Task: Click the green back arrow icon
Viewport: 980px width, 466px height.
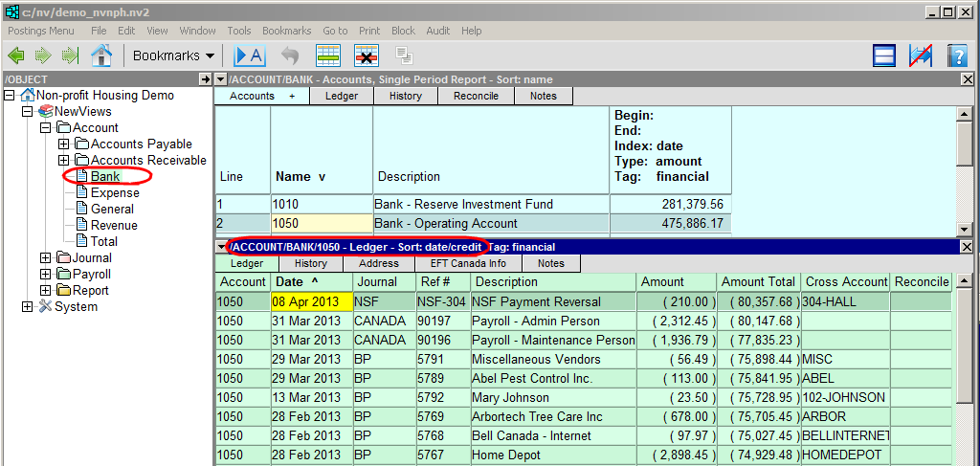Action: click(x=16, y=55)
